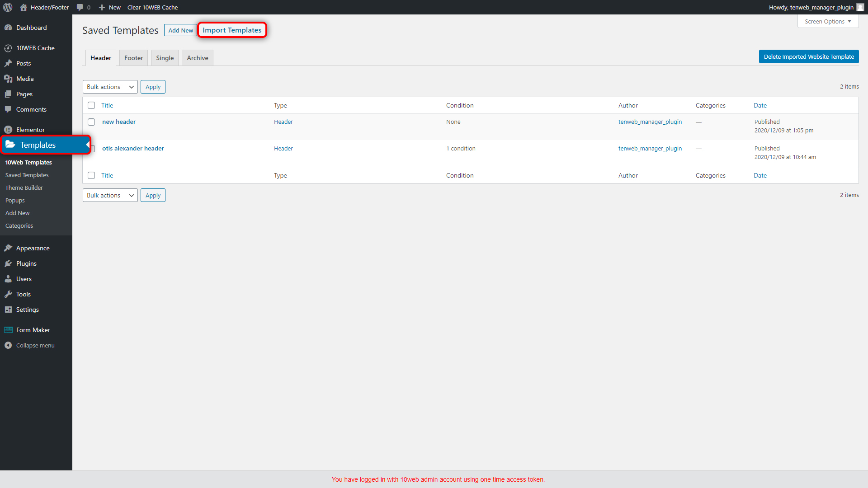The width and height of the screenshot is (868, 488).
Task: Open the 'otis alexander header' template
Action: click(133, 148)
